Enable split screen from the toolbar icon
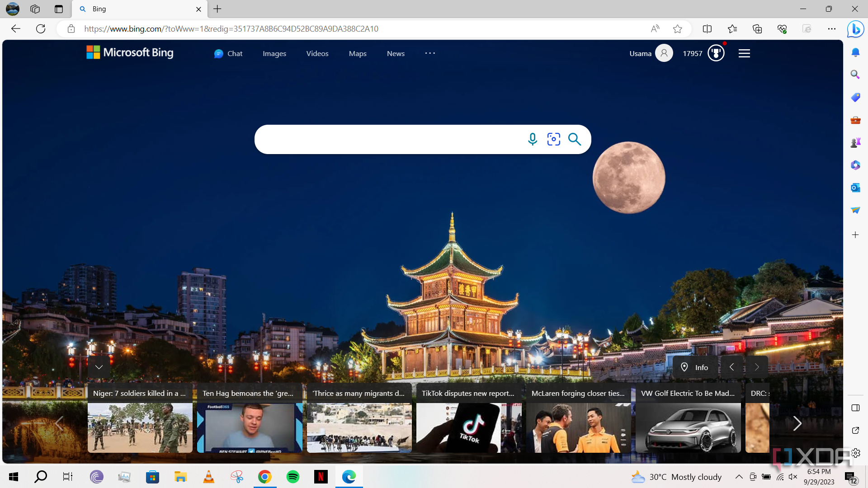The image size is (868, 488). [707, 28]
